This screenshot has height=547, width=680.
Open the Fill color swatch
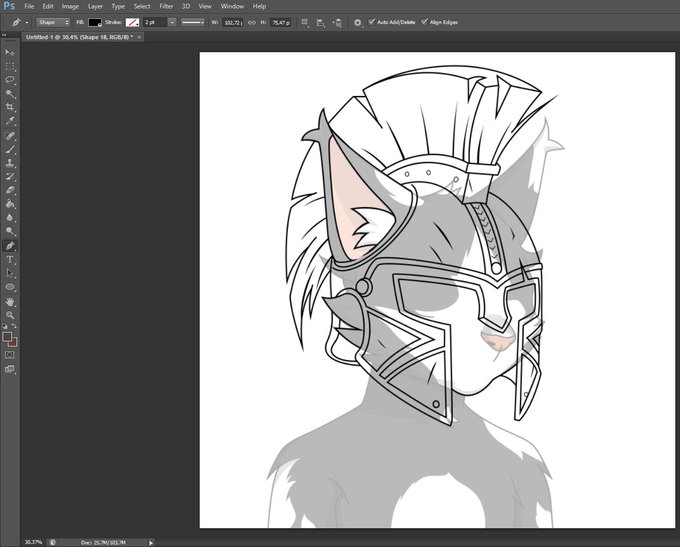pos(95,22)
